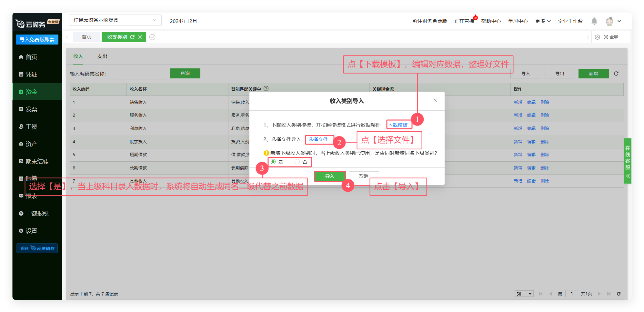The width and height of the screenshot is (644, 312).
Task: Expand the 更多 menu in header
Action: pos(543,21)
